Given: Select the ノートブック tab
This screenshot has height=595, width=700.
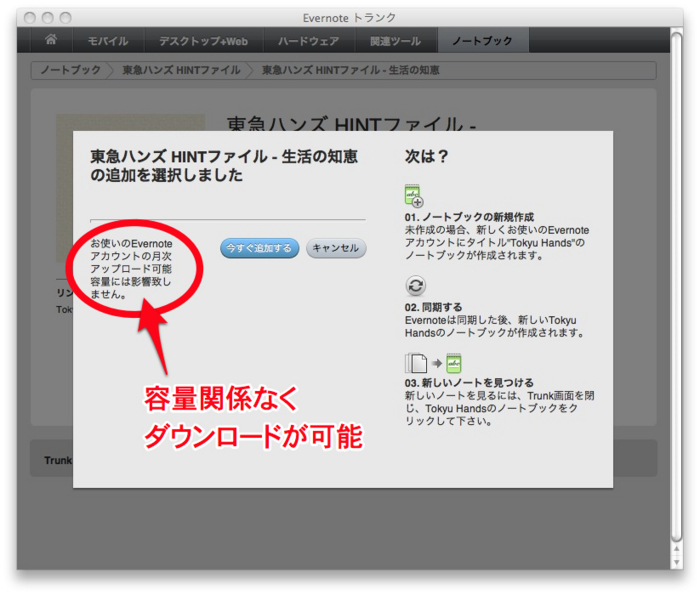Looking at the screenshot, I should coord(483,41).
